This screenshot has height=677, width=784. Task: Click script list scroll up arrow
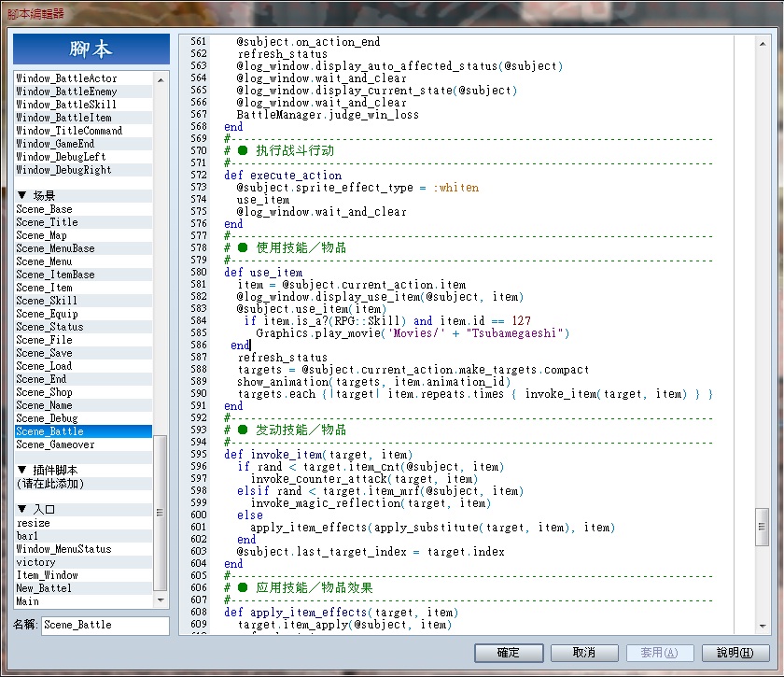click(161, 79)
